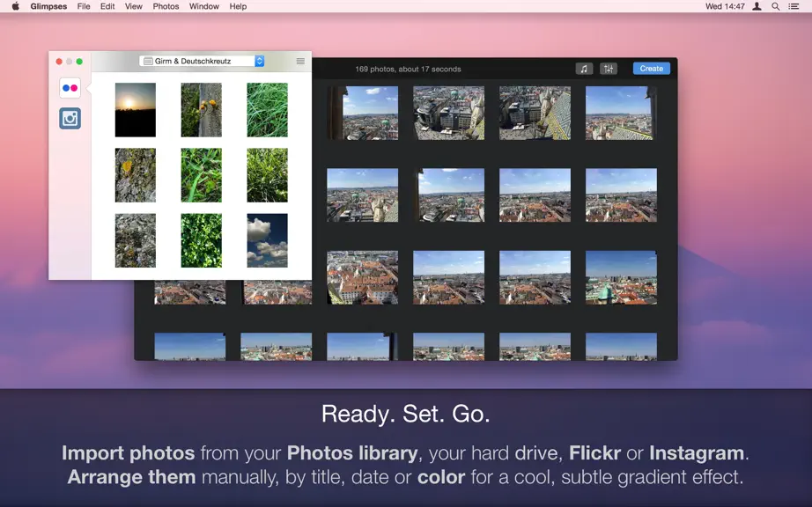Open the Photos menu
This screenshot has height=507, width=812.
(166, 6)
